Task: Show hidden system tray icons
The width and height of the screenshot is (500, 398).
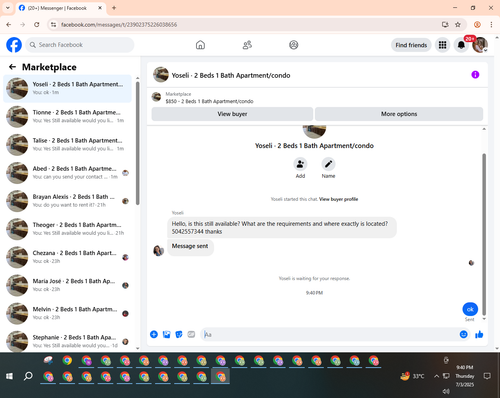Action: tap(436, 376)
